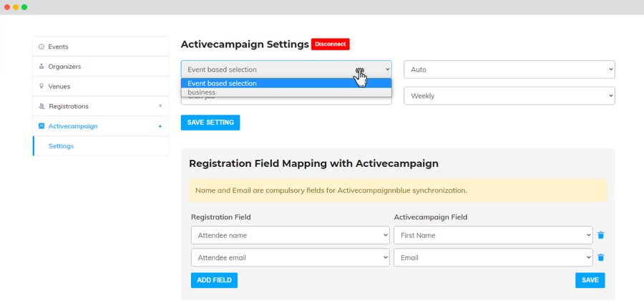This screenshot has width=644, height=301.
Task: Click the Events info icon in sidebar
Action: coord(41,47)
